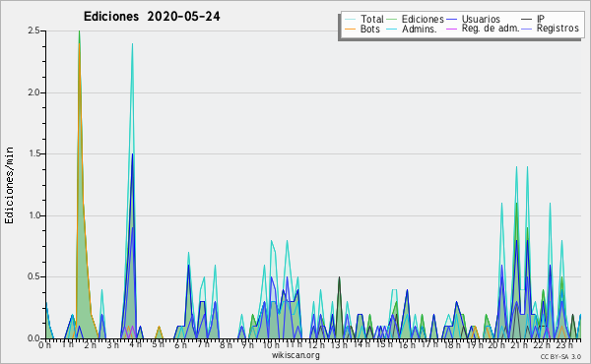Click the x-axis label '14 h'
This screenshot has width=591, height=364.
tap(361, 344)
